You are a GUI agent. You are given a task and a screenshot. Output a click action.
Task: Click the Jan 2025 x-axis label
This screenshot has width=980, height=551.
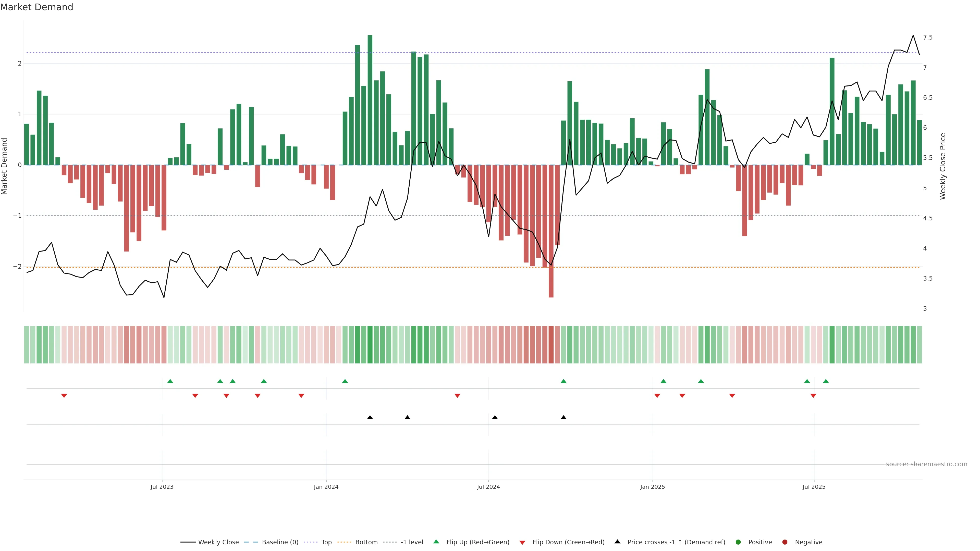(653, 487)
